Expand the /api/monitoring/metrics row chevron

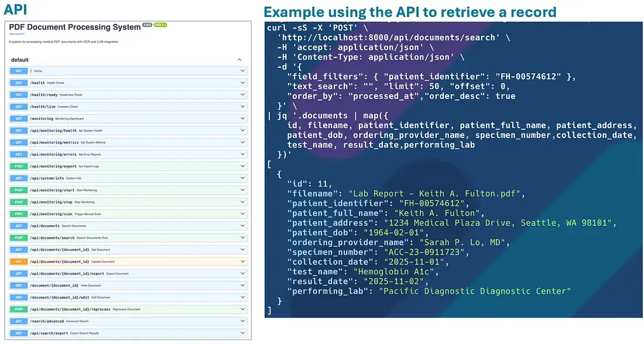pos(242,142)
